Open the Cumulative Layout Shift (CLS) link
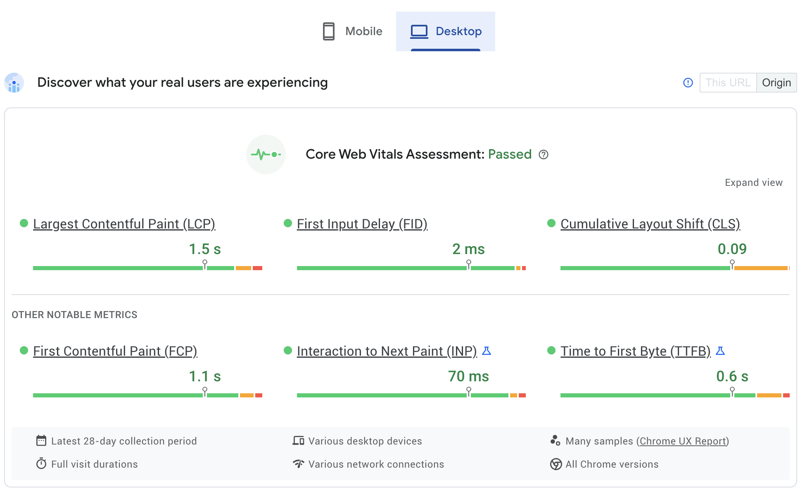812x504 pixels. pyautogui.click(x=650, y=224)
